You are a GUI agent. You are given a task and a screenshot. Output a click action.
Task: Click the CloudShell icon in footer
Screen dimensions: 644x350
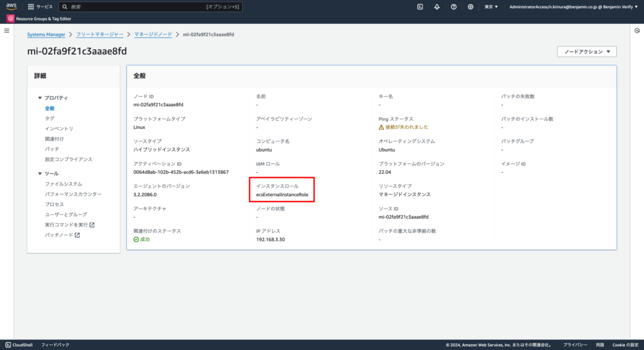(x=8, y=345)
